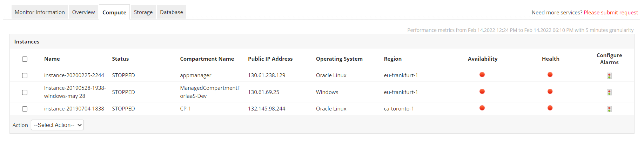Click health status dot for instance-20200225-2244
644x141 pixels.
click(x=550, y=74)
